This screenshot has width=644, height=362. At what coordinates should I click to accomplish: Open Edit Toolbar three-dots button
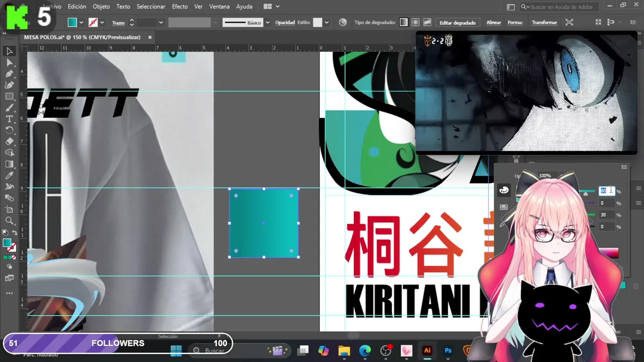click(x=10, y=293)
